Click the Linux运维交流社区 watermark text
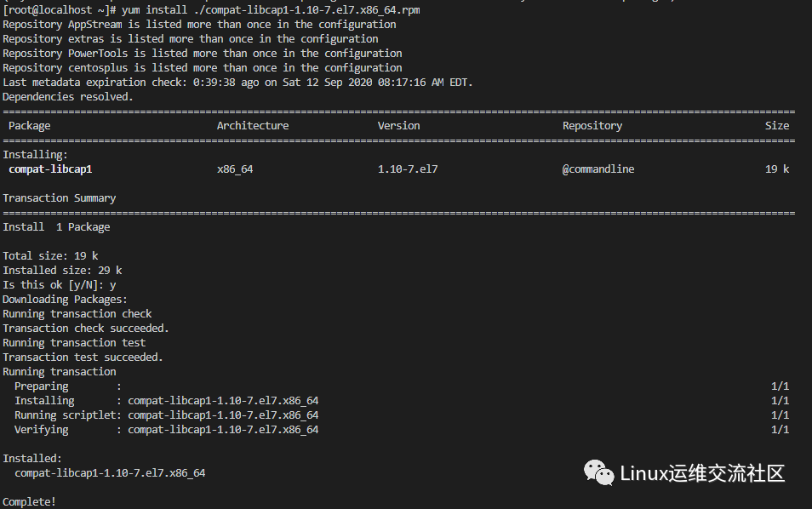 701,473
